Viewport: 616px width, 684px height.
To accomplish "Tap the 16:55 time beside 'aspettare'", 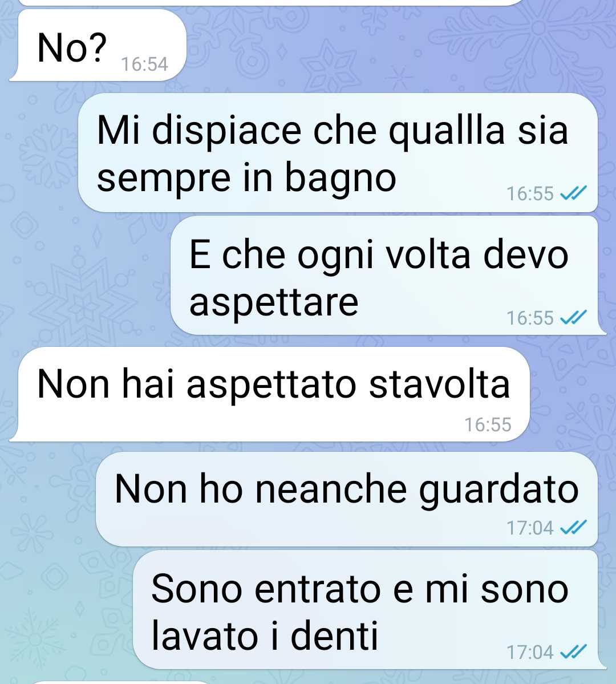I will click(530, 318).
